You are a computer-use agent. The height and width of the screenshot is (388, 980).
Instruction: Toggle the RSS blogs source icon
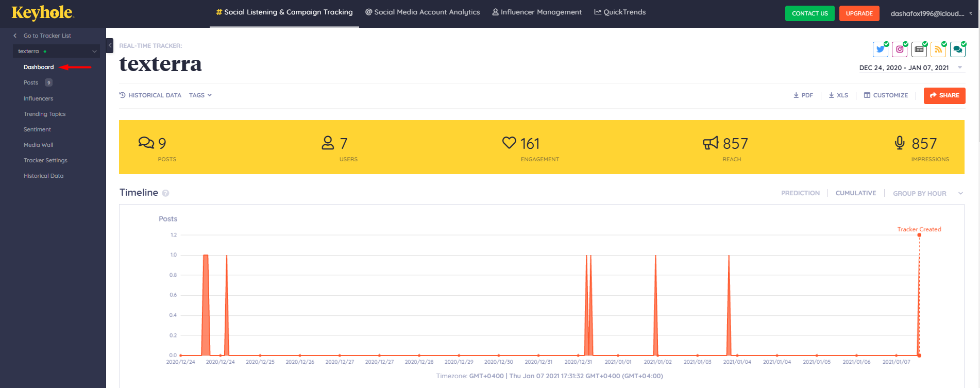[938, 49]
